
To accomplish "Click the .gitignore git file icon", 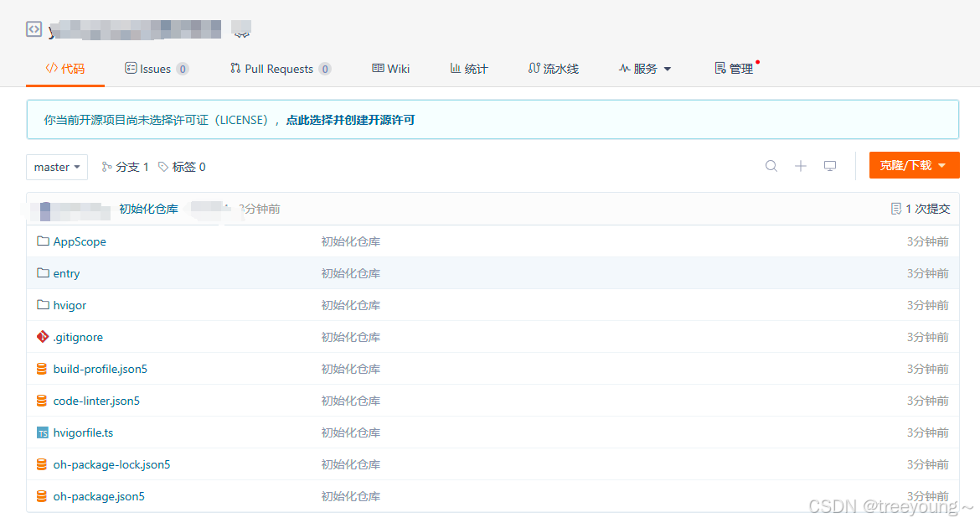I will (x=43, y=337).
